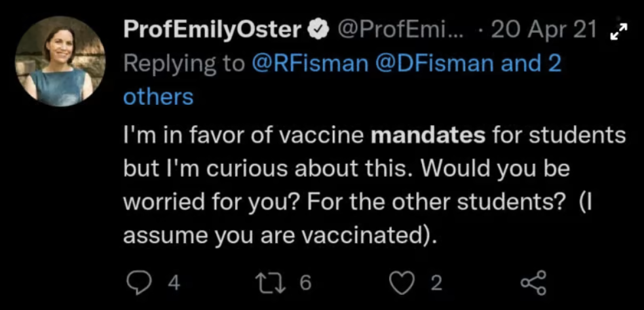Click the ProfEmilyOster display name

tap(212, 29)
